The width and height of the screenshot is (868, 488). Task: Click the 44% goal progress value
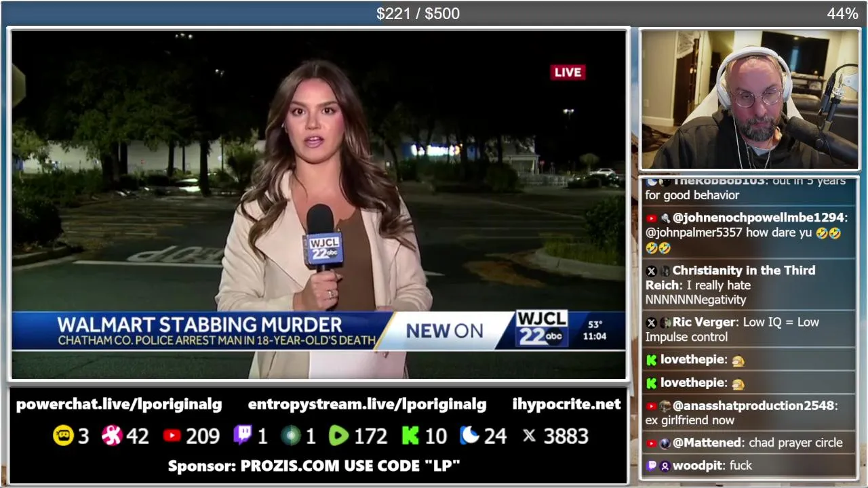842,14
